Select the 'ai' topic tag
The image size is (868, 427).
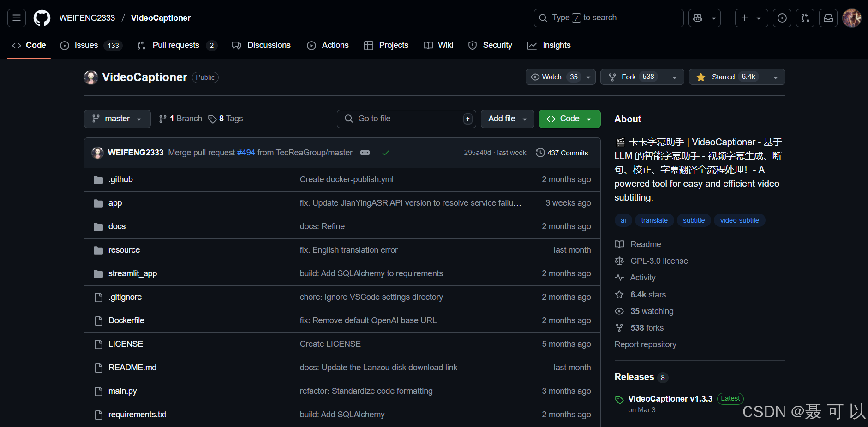pyautogui.click(x=623, y=220)
